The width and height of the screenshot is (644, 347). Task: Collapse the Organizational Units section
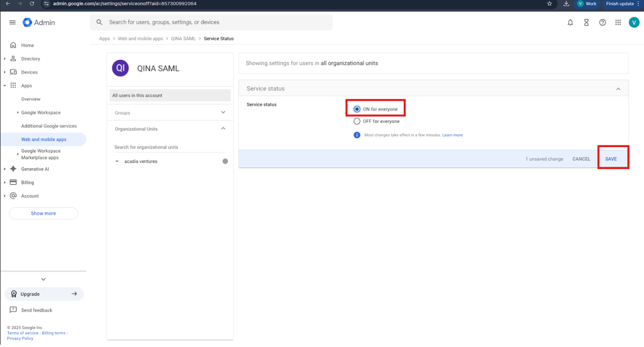(x=223, y=129)
